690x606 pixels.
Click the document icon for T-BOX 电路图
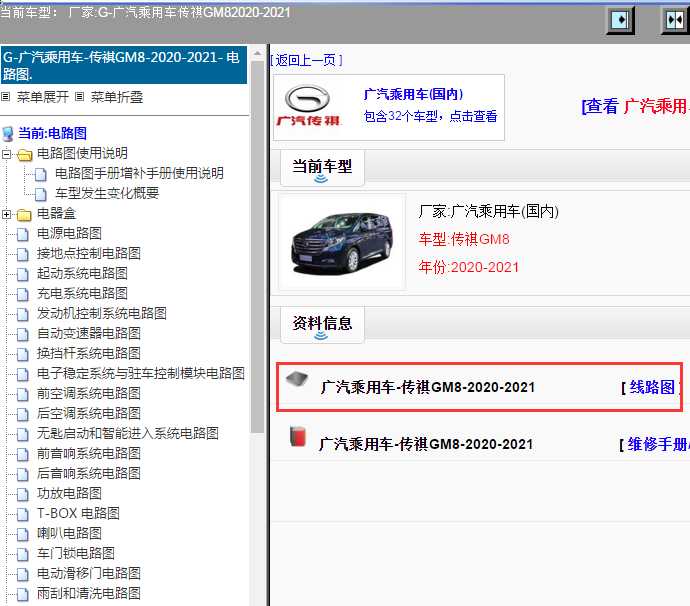22,514
